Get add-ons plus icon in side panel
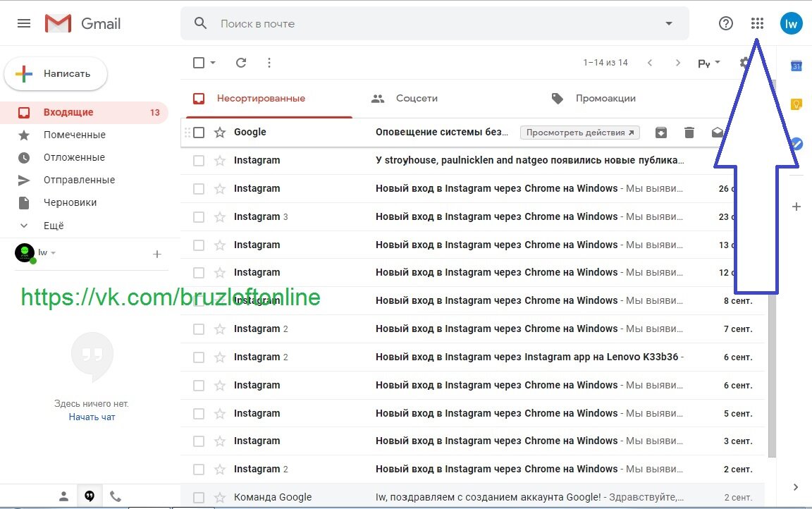The height and width of the screenshot is (509, 812). click(x=796, y=207)
